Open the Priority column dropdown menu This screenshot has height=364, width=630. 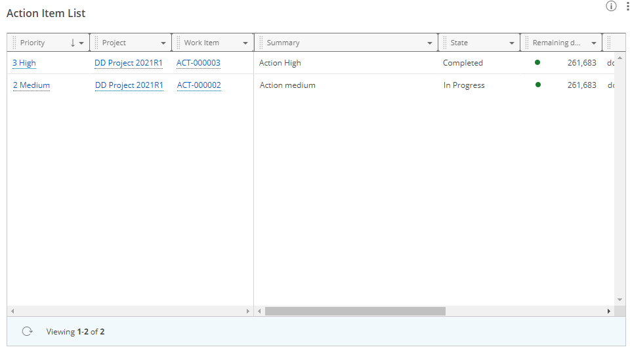pyautogui.click(x=81, y=43)
